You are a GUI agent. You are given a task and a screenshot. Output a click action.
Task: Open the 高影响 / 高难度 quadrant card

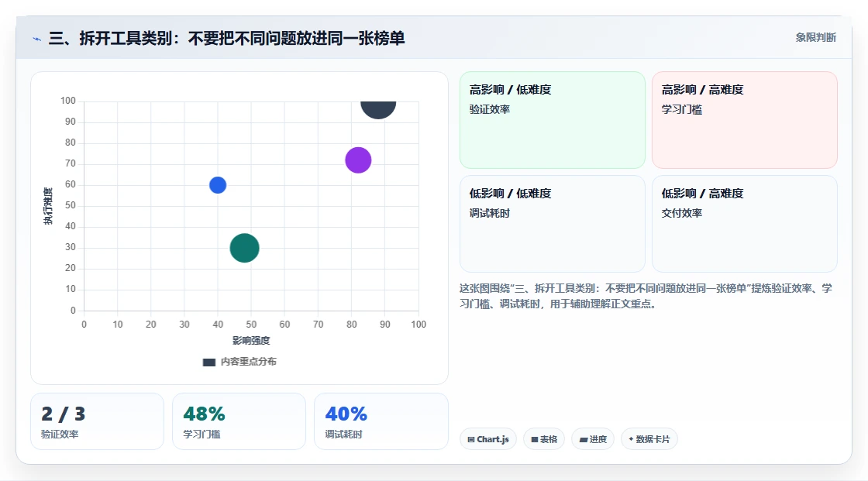(x=745, y=120)
